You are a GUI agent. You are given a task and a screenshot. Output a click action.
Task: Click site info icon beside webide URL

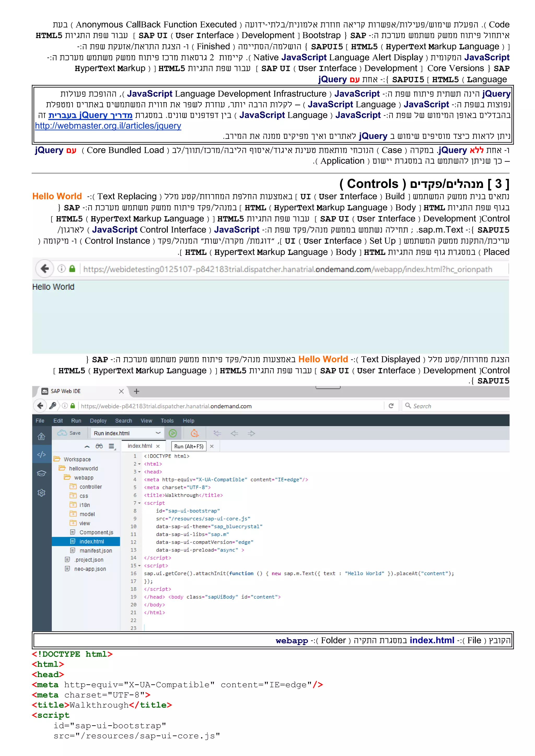(x=65, y=406)
